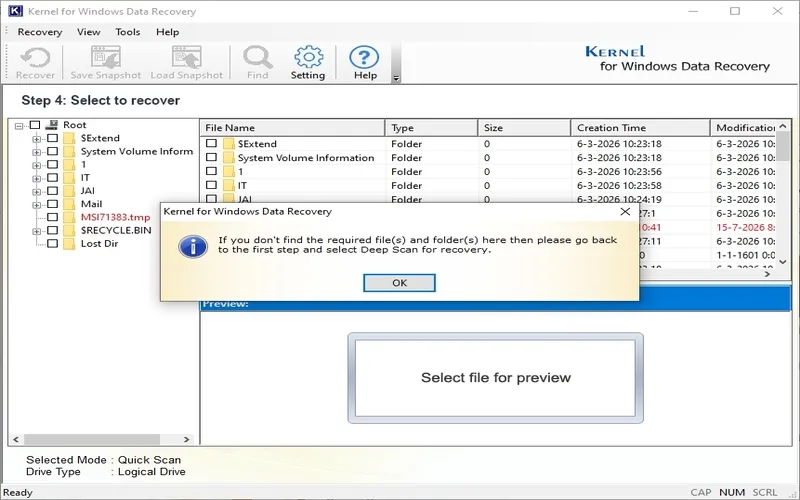
Task: Open the Recovery menu
Action: click(40, 32)
